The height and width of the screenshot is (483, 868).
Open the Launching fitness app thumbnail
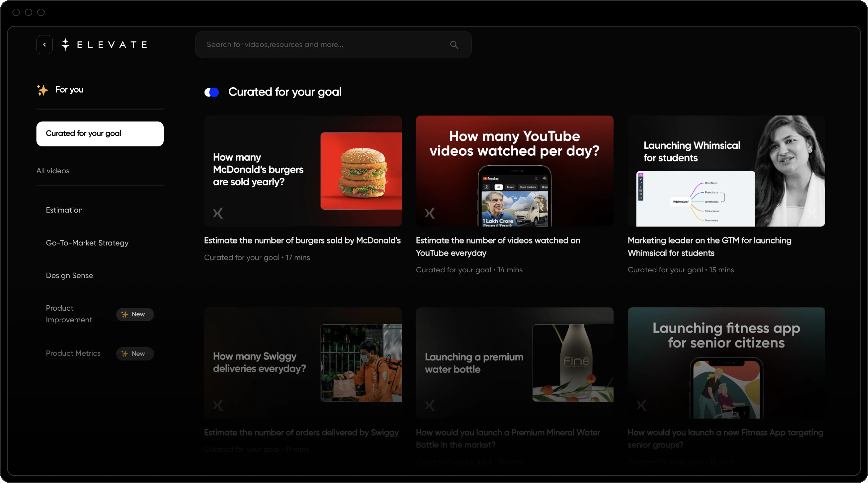click(x=726, y=362)
